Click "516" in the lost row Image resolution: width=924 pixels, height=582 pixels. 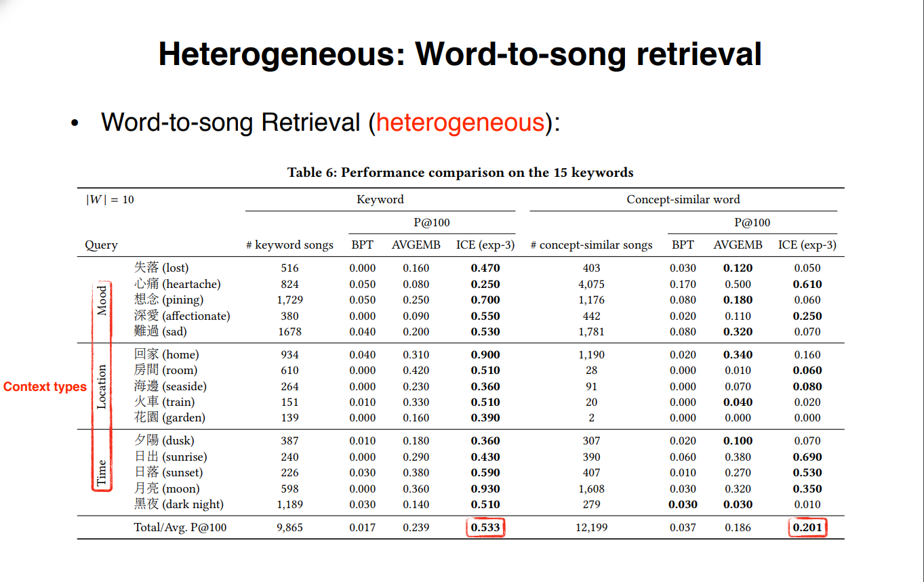(x=289, y=268)
